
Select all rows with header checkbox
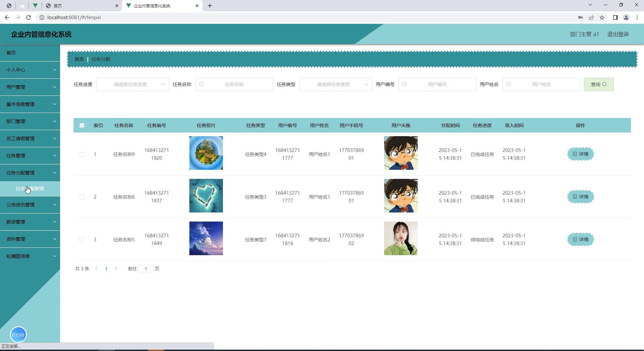tap(82, 125)
